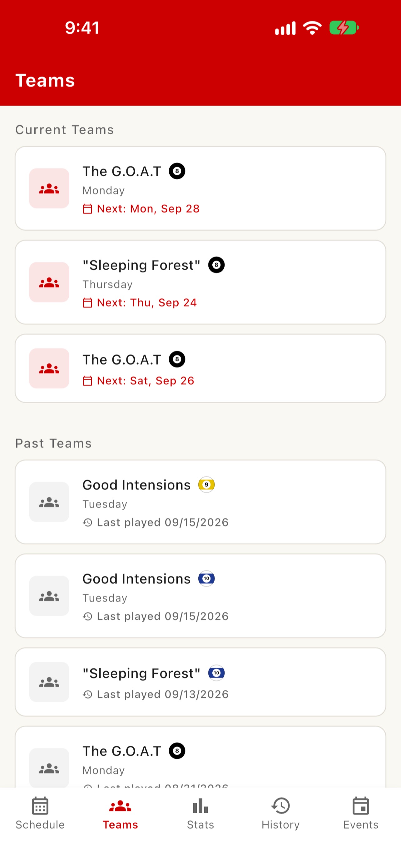
Task: Switch to the Stats tab label
Action: tap(200, 825)
